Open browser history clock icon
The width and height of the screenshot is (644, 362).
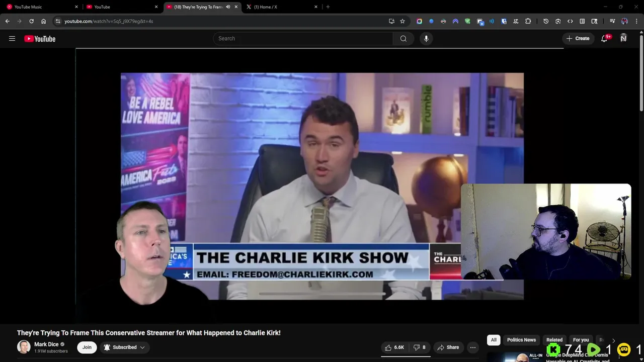pos(546,21)
